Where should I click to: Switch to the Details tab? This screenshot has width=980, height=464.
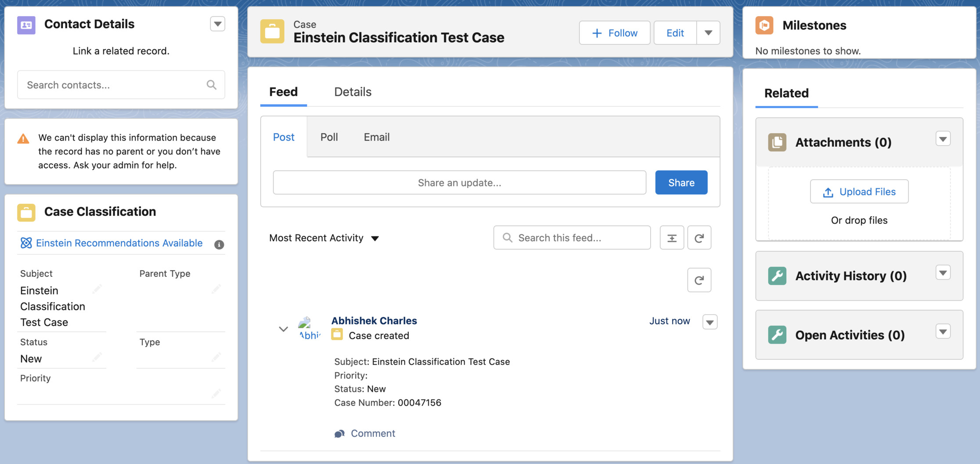click(x=353, y=92)
